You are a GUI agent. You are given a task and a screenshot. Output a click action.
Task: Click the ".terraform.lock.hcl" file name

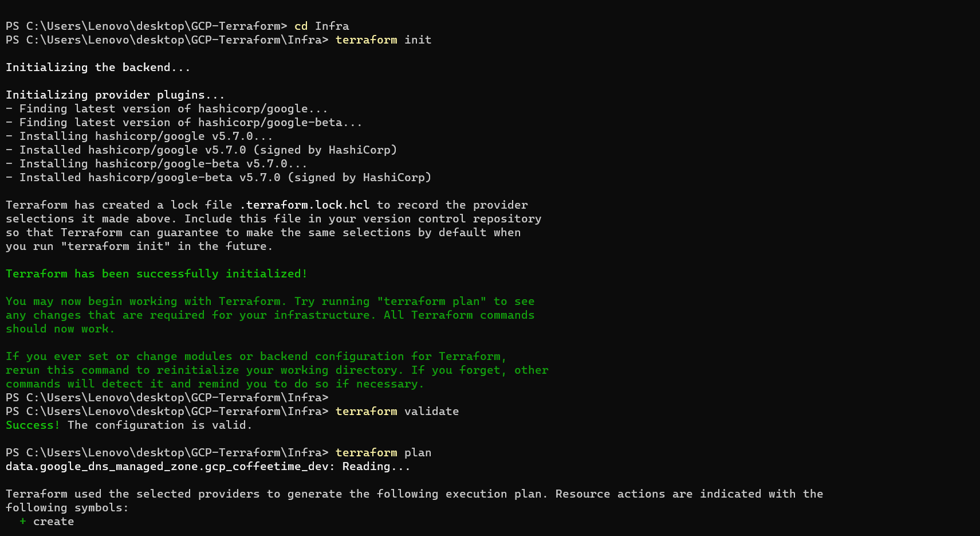click(304, 205)
